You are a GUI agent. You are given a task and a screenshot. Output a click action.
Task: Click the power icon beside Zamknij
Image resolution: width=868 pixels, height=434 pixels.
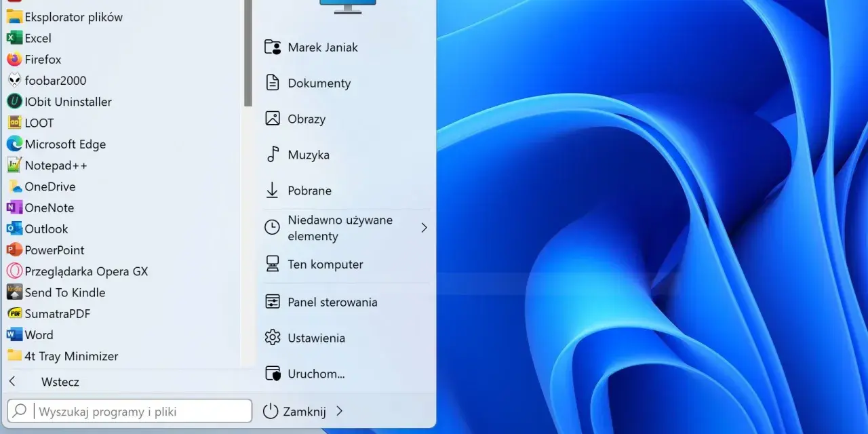tap(271, 411)
